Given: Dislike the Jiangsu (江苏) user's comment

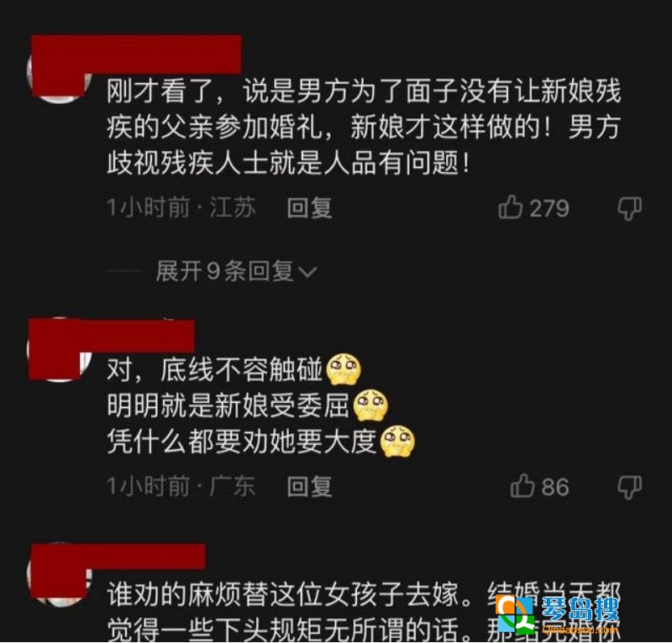Looking at the screenshot, I should point(629,209).
